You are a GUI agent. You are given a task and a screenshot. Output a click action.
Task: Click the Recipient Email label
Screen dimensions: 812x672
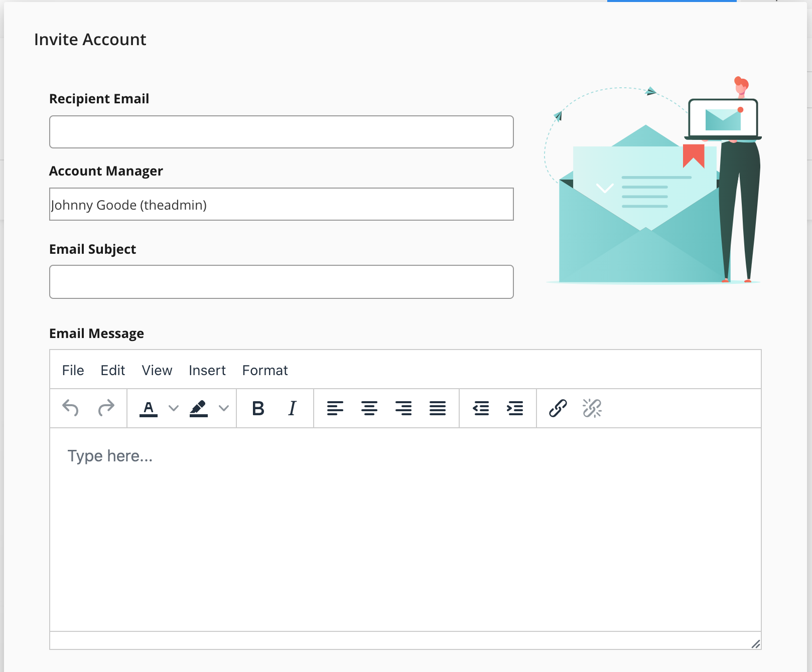click(99, 99)
